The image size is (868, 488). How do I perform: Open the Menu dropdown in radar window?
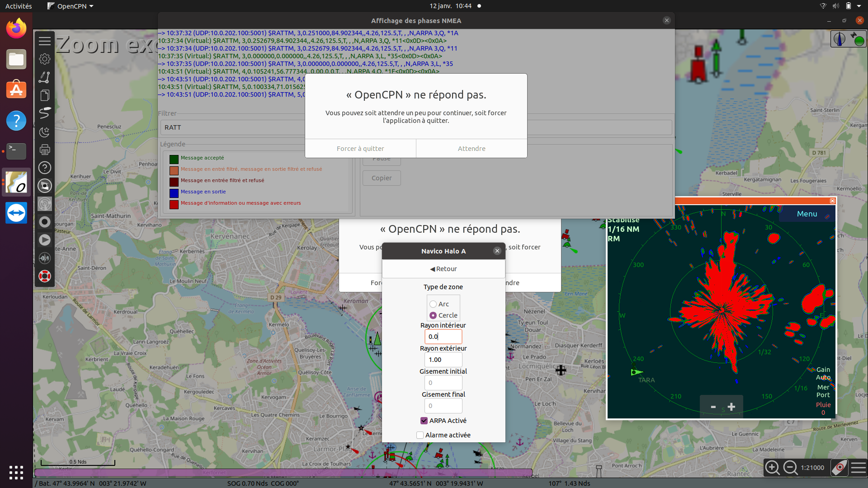[x=807, y=214]
